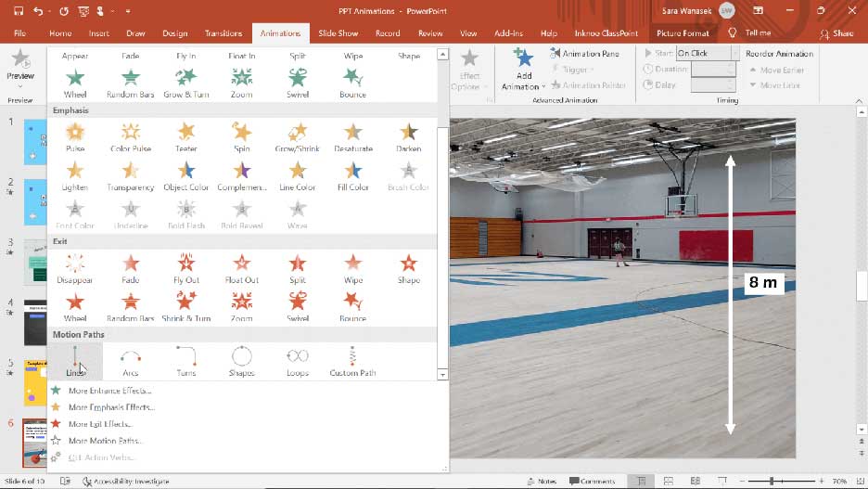Select the Pulse emphasis effect
The width and height of the screenshot is (868, 489).
[x=75, y=135]
